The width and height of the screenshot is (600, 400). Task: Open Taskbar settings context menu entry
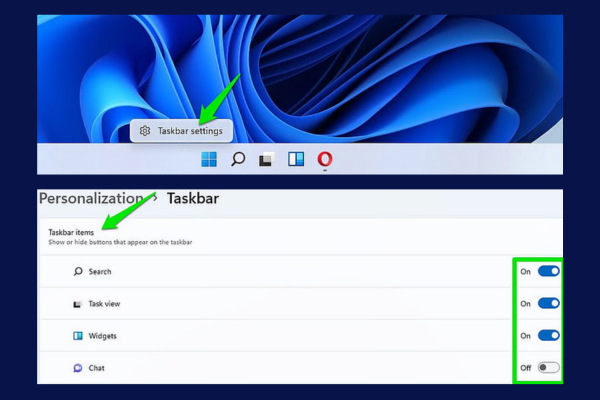[181, 131]
